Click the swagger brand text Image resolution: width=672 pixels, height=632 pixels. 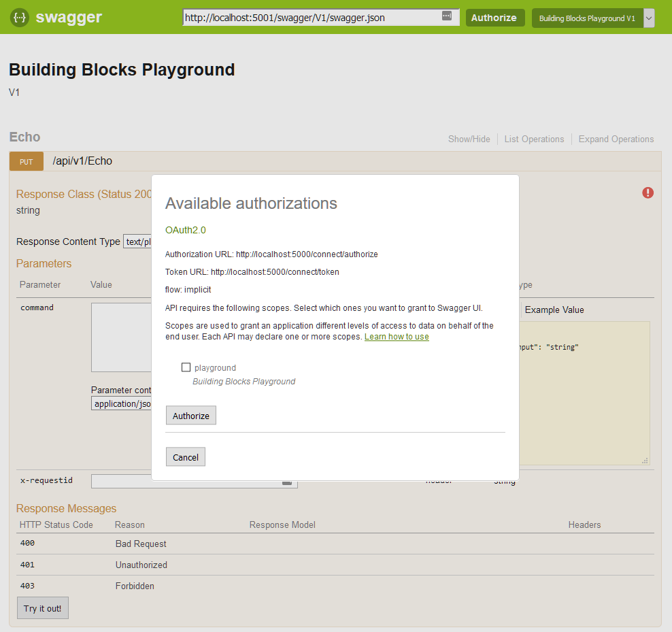(69, 18)
